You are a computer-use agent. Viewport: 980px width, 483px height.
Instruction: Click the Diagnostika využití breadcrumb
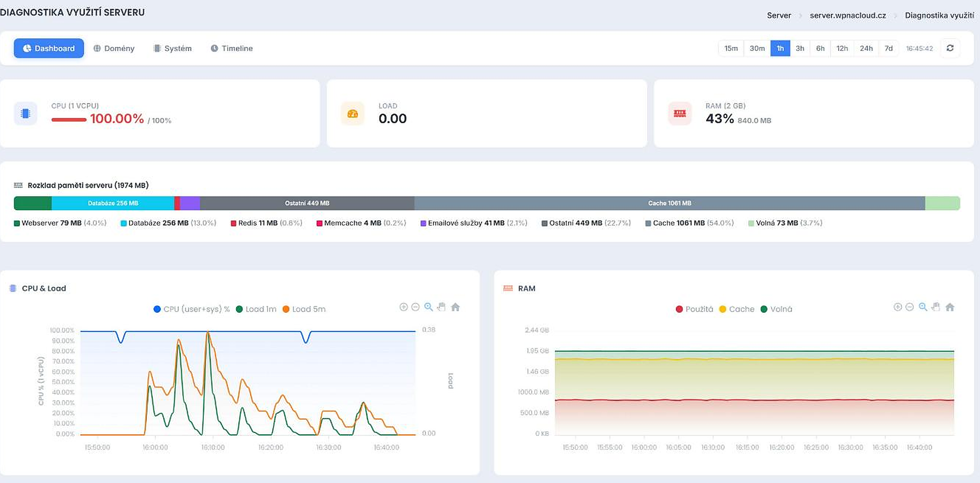939,15
